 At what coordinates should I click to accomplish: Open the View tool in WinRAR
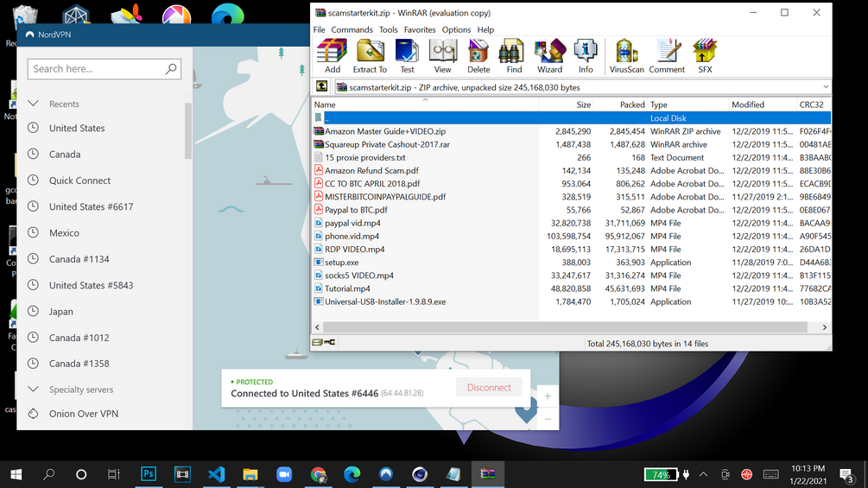pyautogui.click(x=442, y=56)
